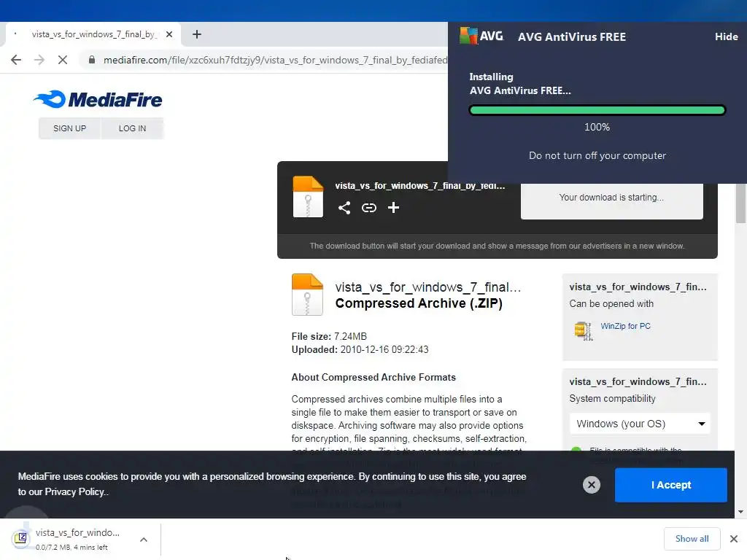Close the downloads bar

pyautogui.click(x=734, y=539)
